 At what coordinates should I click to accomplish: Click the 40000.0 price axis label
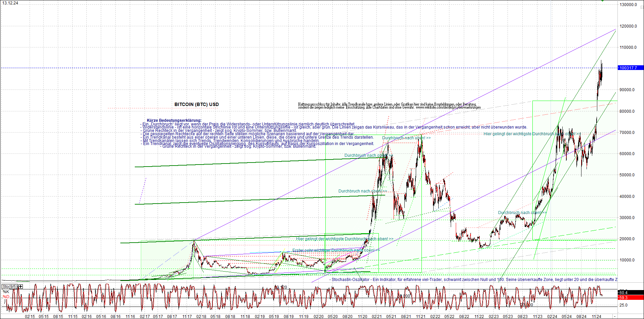point(627,197)
